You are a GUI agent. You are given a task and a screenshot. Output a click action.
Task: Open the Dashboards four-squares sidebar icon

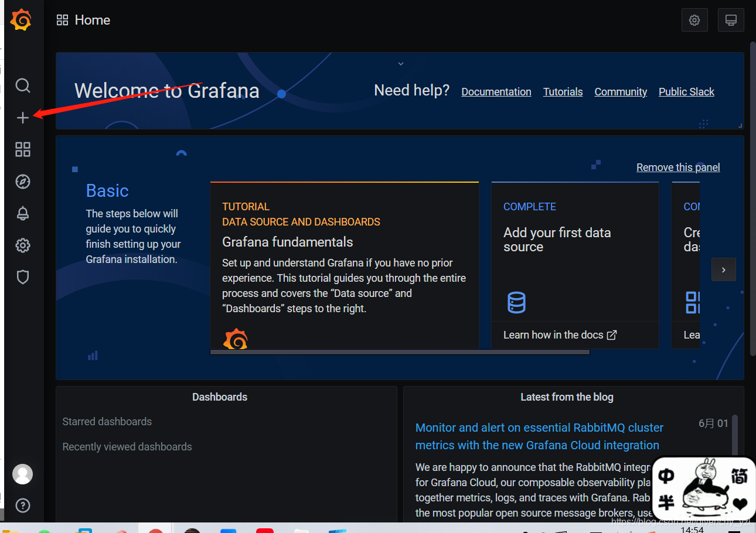click(22, 149)
